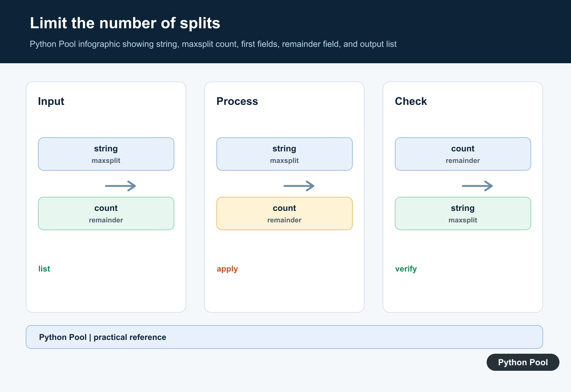This screenshot has width=571, height=392.
Task: Click the dark Python Pool badge
Action: (523, 362)
